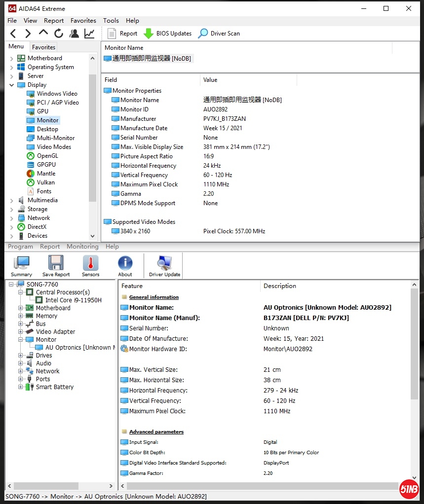Open the Monitoring menu in lower window
Viewport: 424px width, 504px height.
(82, 247)
